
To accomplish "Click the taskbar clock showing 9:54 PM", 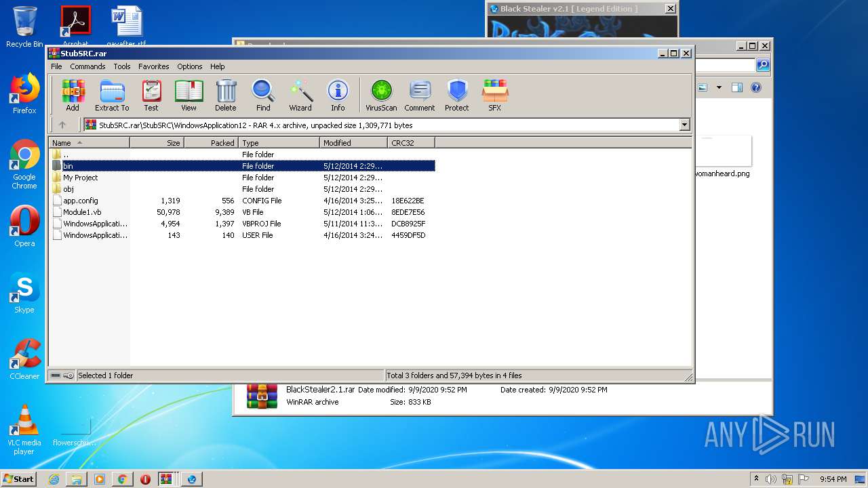I will click(833, 479).
